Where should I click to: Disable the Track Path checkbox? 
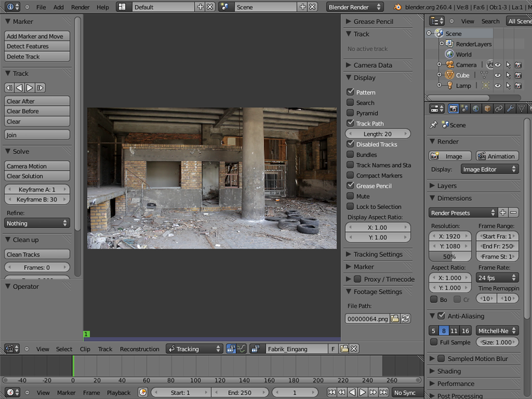(x=349, y=123)
